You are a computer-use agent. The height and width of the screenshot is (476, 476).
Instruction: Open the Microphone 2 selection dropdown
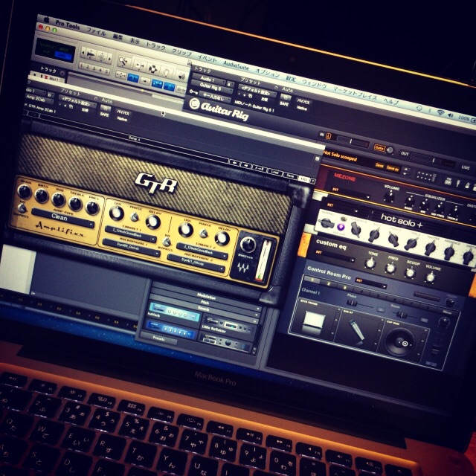coord(196,263)
